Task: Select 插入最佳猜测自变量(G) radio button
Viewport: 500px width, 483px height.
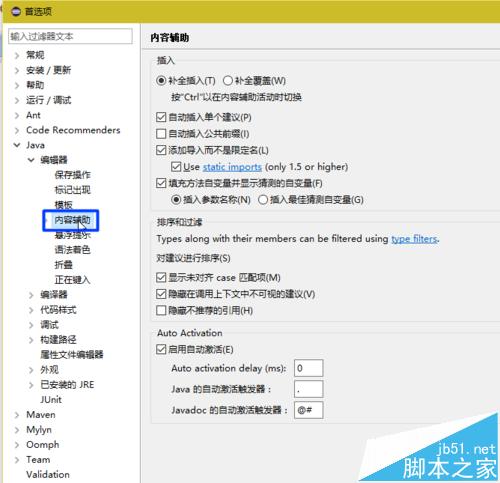Action: tap(263, 200)
